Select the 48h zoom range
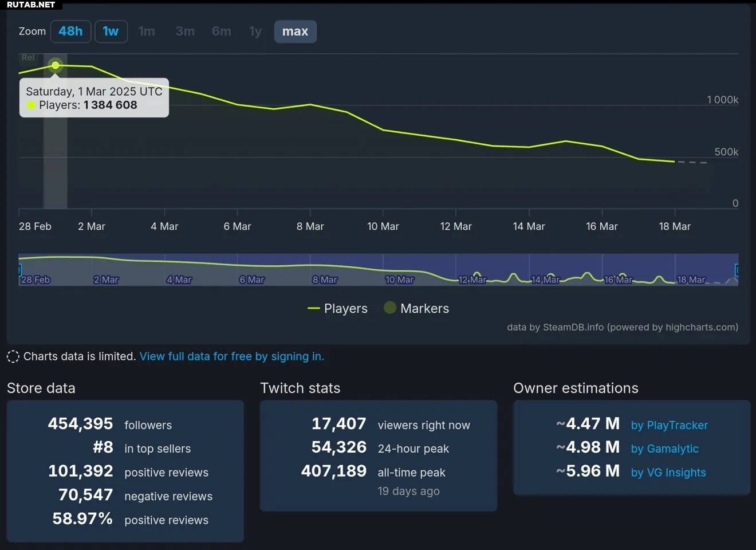The width and height of the screenshot is (756, 550). coord(70,32)
